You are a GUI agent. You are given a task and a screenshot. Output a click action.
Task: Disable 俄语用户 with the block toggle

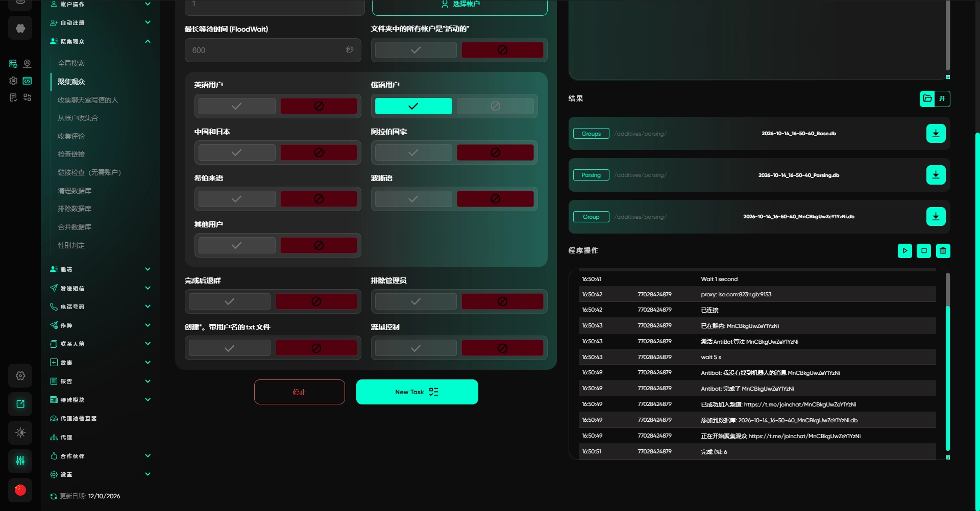(x=495, y=106)
